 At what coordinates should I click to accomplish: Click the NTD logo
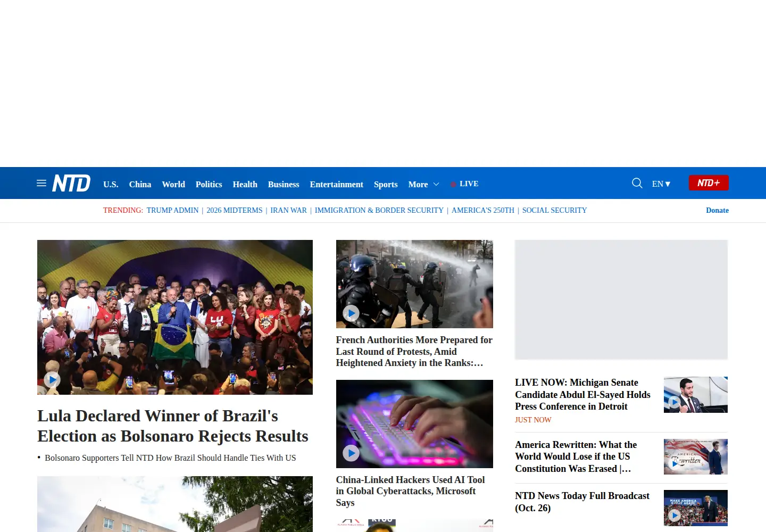coord(71,184)
